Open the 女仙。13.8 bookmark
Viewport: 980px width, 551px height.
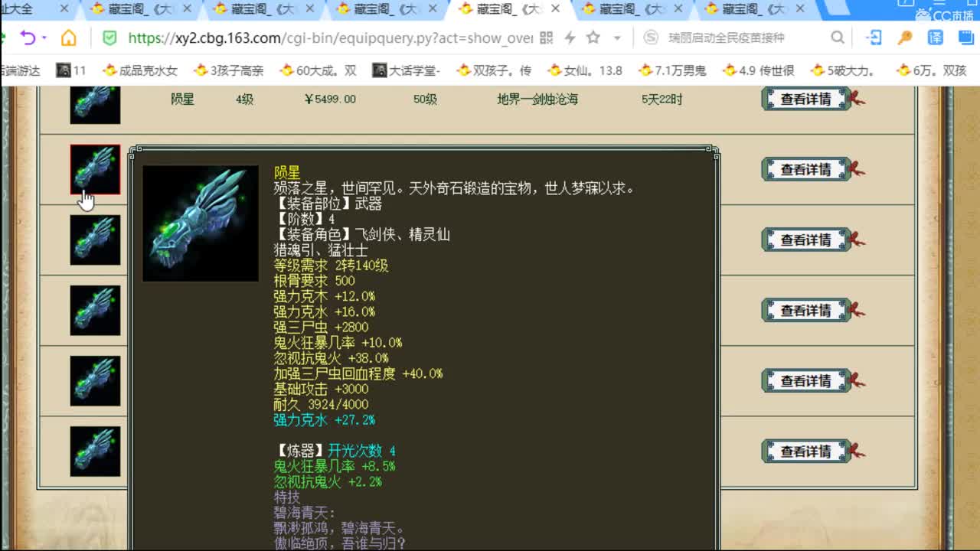click(x=585, y=70)
